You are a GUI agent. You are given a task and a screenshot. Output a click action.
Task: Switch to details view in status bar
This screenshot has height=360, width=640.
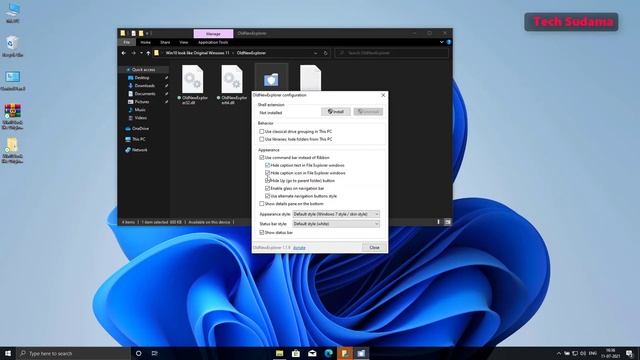[439, 222]
